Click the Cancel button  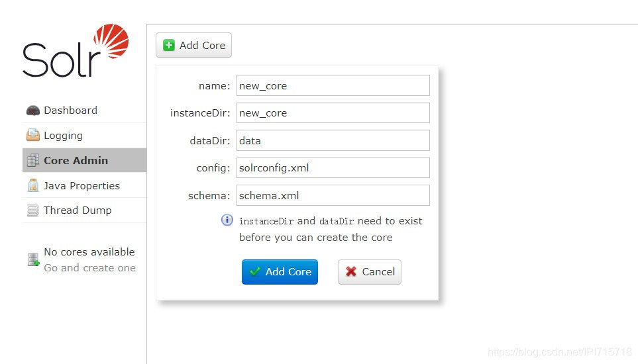(370, 272)
